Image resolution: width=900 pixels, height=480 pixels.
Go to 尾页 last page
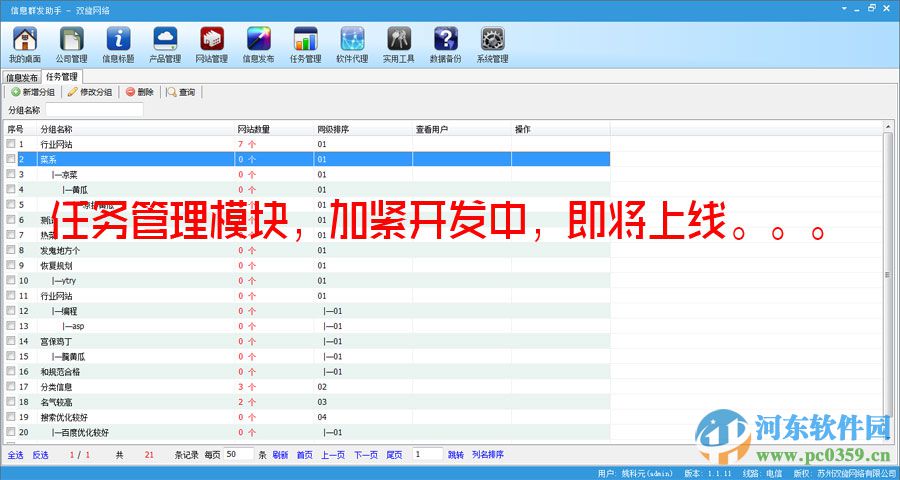pyautogui.click(x=394, y=455)
